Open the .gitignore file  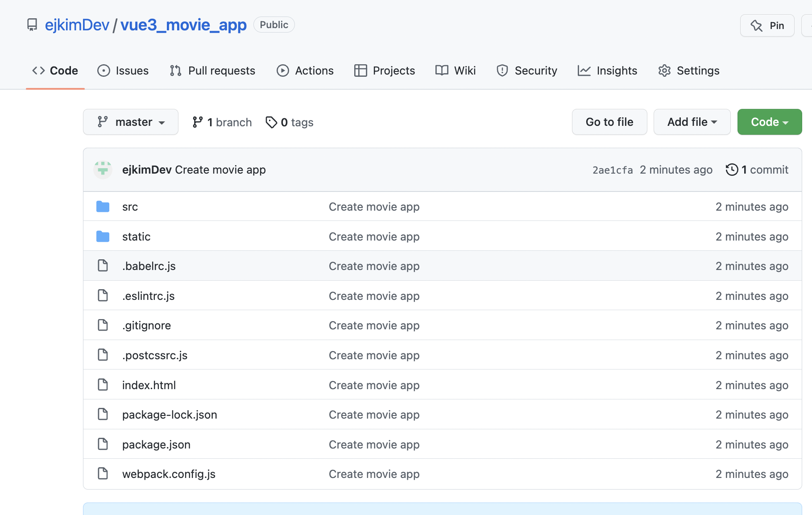point(146,325)
